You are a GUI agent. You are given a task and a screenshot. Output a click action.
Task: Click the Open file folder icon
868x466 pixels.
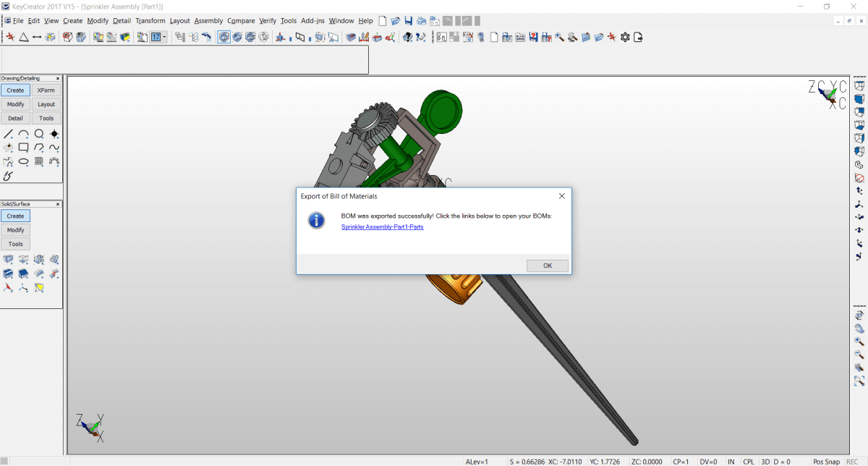pyautogui.click(x=396, y=21)
